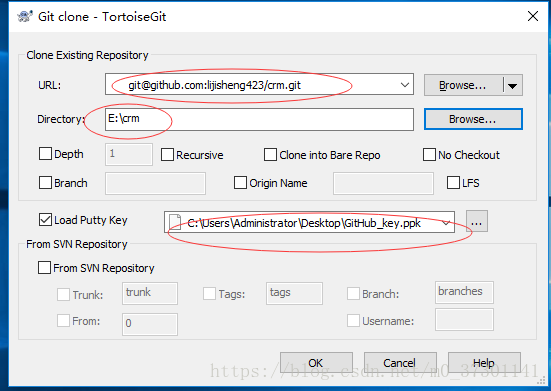Click the tags text field
Screen dimensions: 551x391
(294, 293)
